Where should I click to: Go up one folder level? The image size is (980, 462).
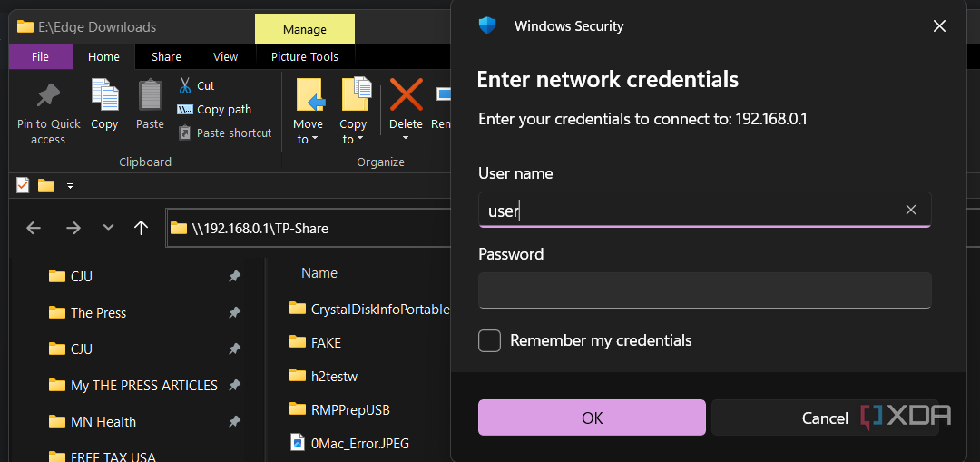pyautogui.click(x=142, y=228)
